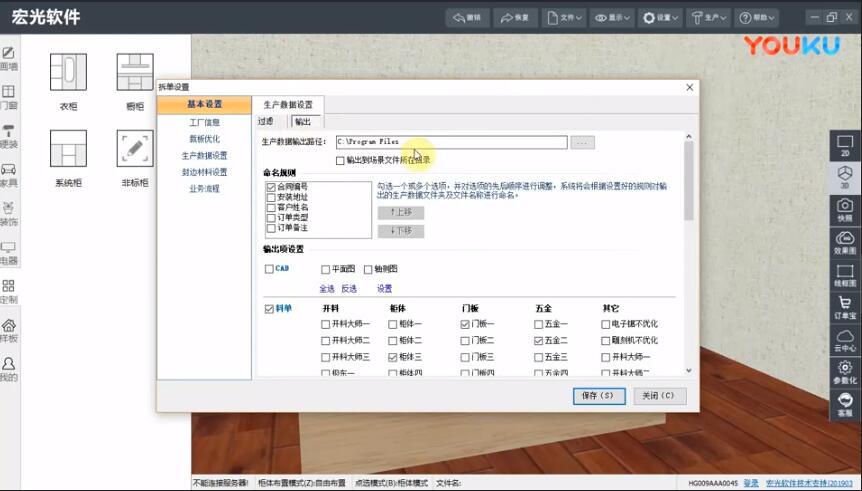Viewport: 862px width, 491px height.
Task: Check the 安装地址 naming rule option
Action: (x=271, y=197)
